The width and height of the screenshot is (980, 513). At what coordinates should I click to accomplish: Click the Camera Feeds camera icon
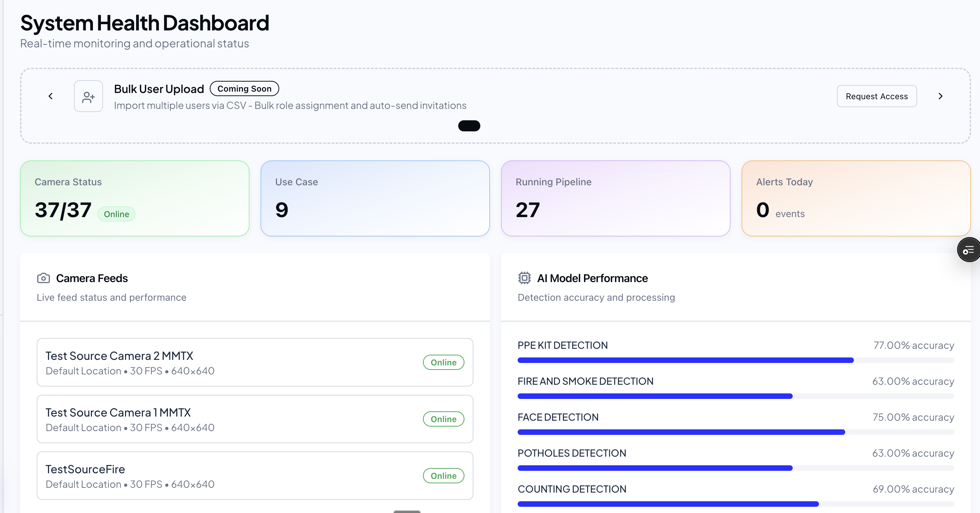point(44,278)
